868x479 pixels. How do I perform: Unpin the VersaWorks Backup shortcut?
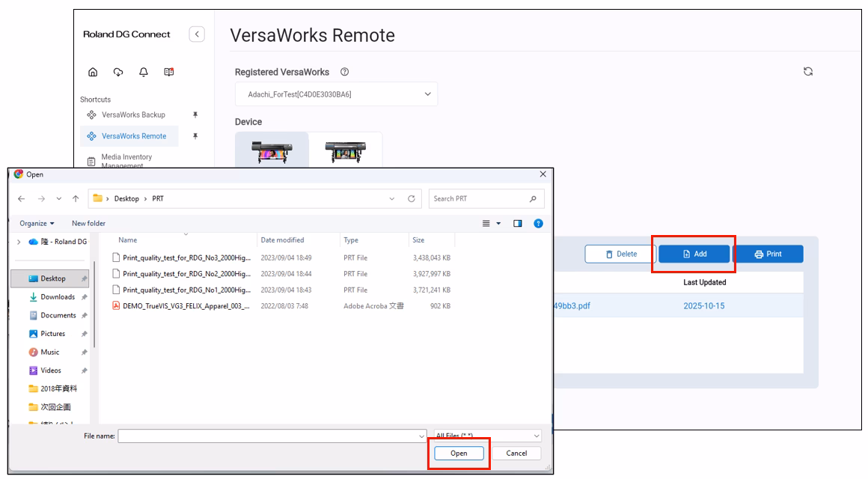click(195, 115)
